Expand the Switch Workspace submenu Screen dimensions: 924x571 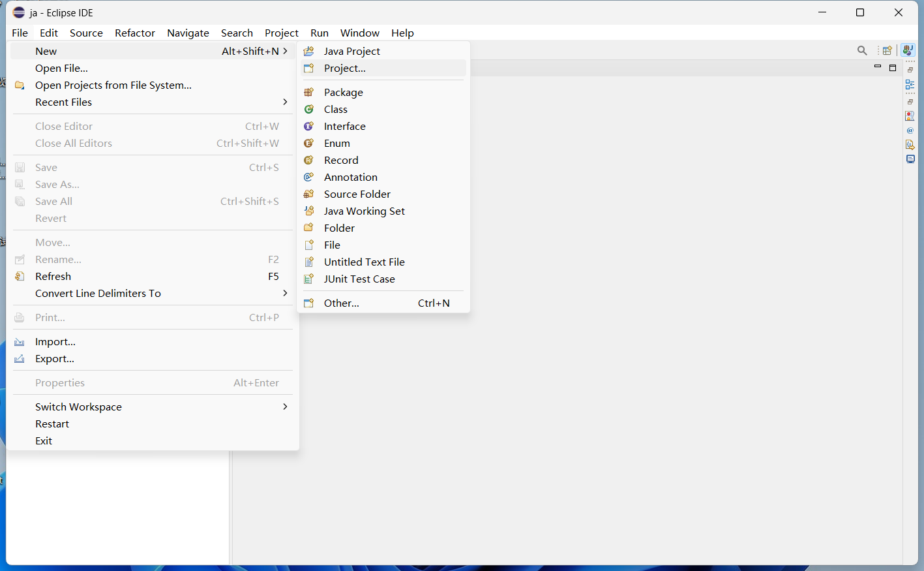click(151, 407)
